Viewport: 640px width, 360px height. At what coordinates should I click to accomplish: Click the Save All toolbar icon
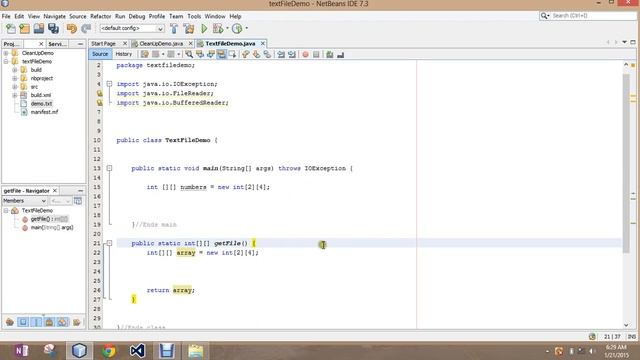53,29
